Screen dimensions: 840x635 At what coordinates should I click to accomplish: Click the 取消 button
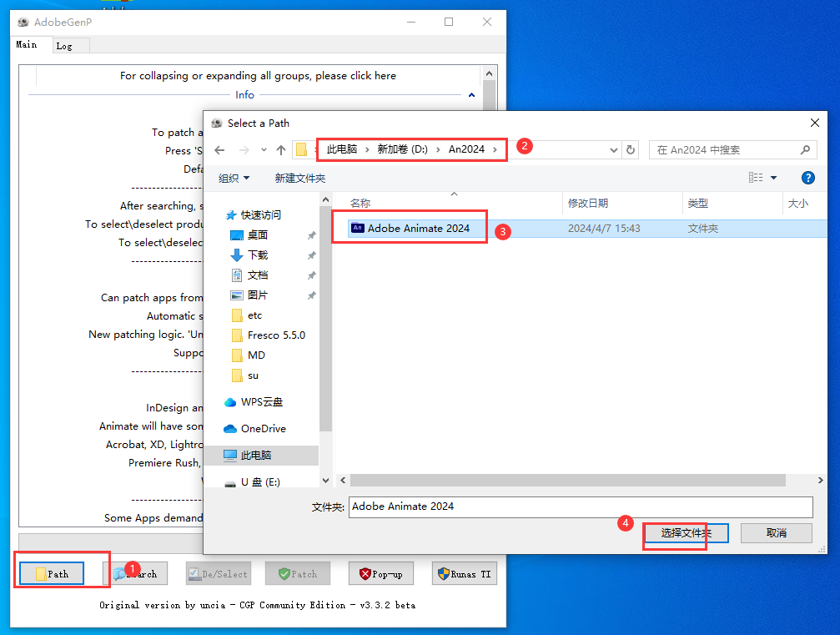point(776,532)
